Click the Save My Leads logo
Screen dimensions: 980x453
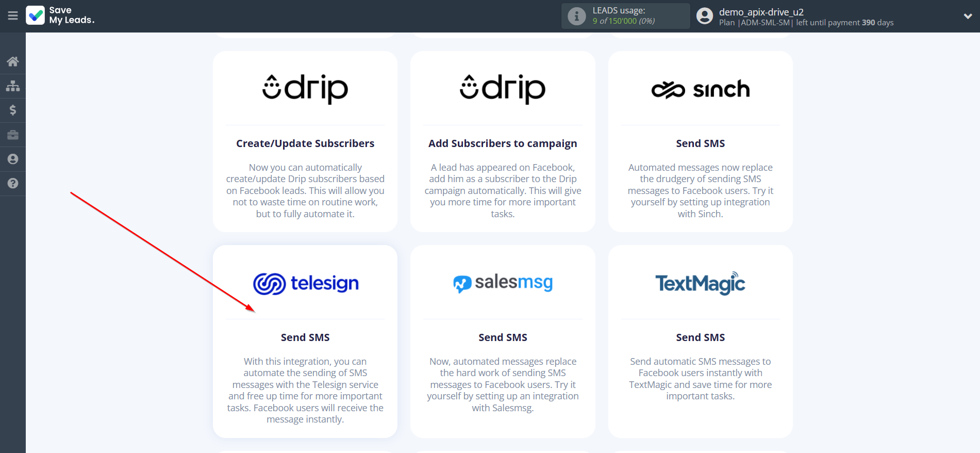pos(60,15)
